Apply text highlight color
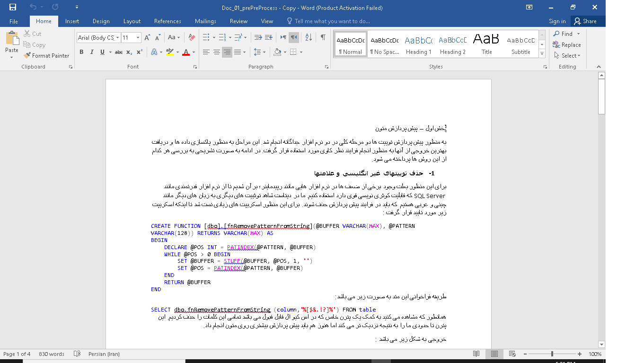This screenshot has width=644, height=363. [x=169, y=52]
